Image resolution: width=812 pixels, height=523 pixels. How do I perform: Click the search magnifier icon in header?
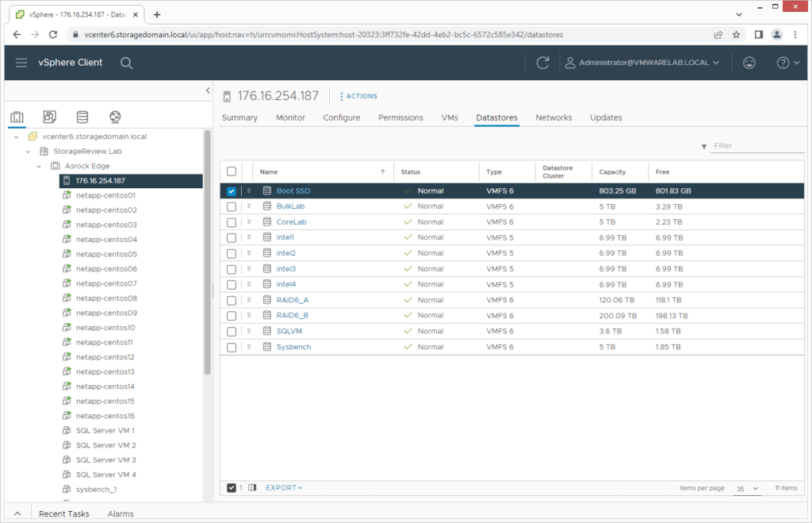tap(126, 63)
